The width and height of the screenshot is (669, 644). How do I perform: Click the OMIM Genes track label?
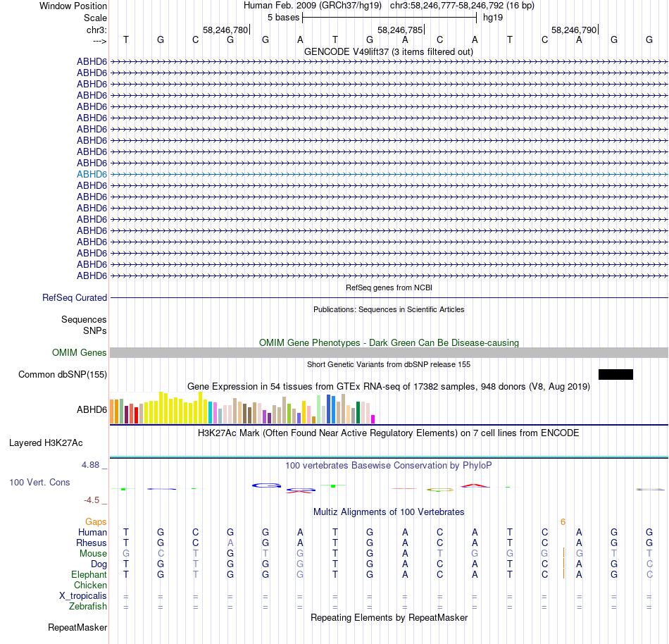80,352
